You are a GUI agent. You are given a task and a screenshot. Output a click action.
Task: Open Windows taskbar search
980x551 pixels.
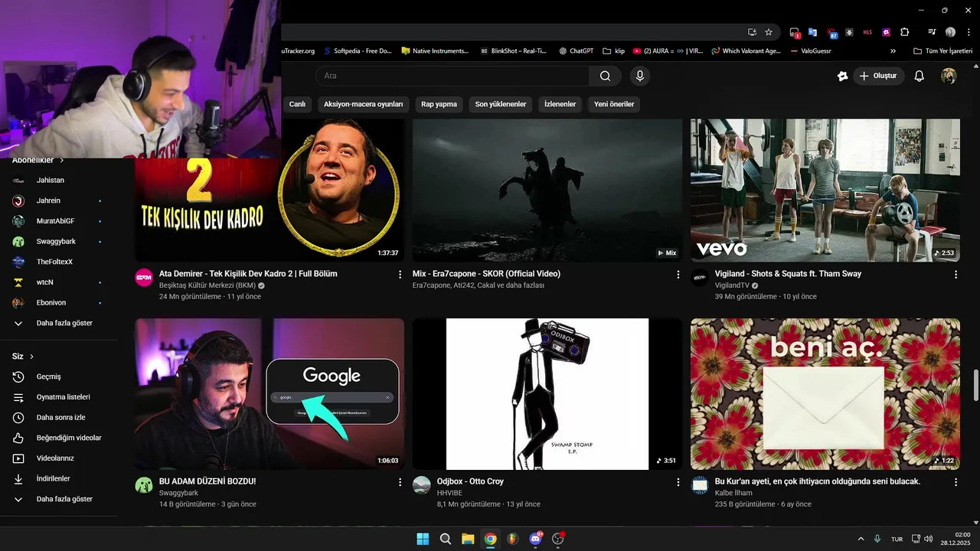[445, 539]
